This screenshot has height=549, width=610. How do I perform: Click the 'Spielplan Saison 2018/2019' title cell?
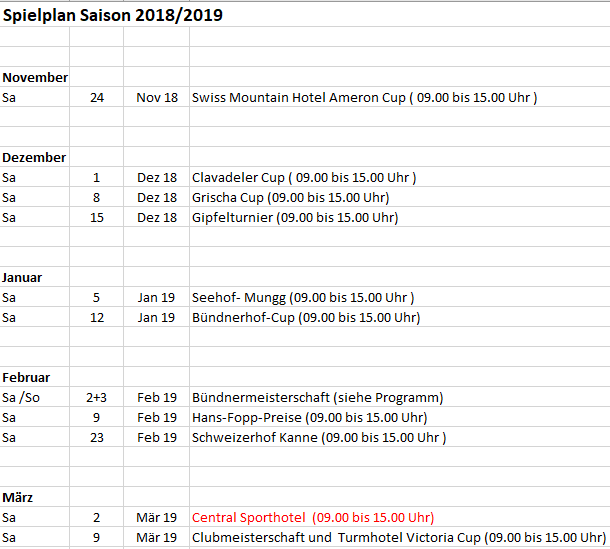[113, 15]
